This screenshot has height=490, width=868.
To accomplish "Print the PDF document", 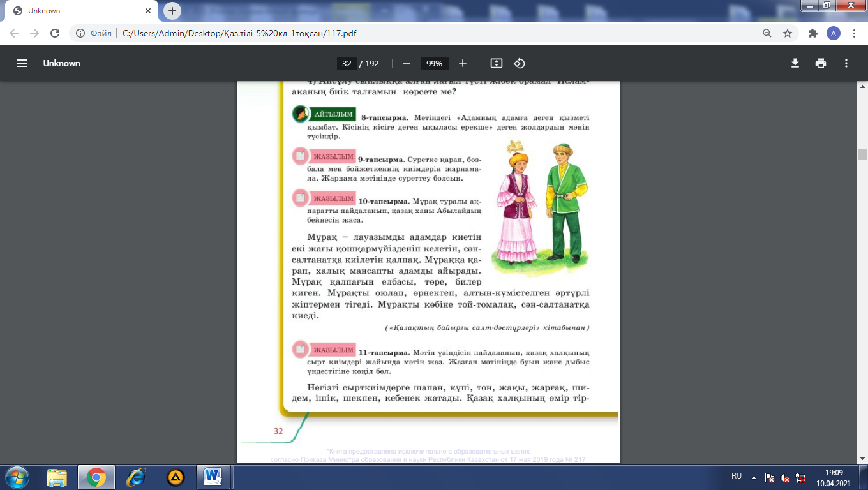I will [x=821, y=63].
